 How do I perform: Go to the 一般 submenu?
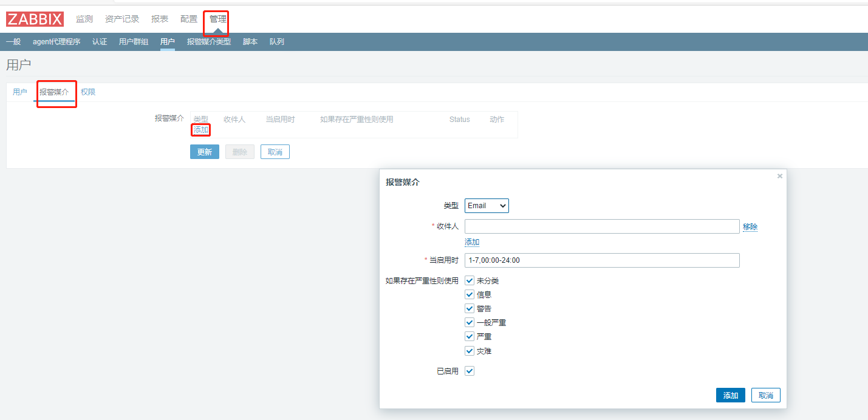[x=13, y=42]
